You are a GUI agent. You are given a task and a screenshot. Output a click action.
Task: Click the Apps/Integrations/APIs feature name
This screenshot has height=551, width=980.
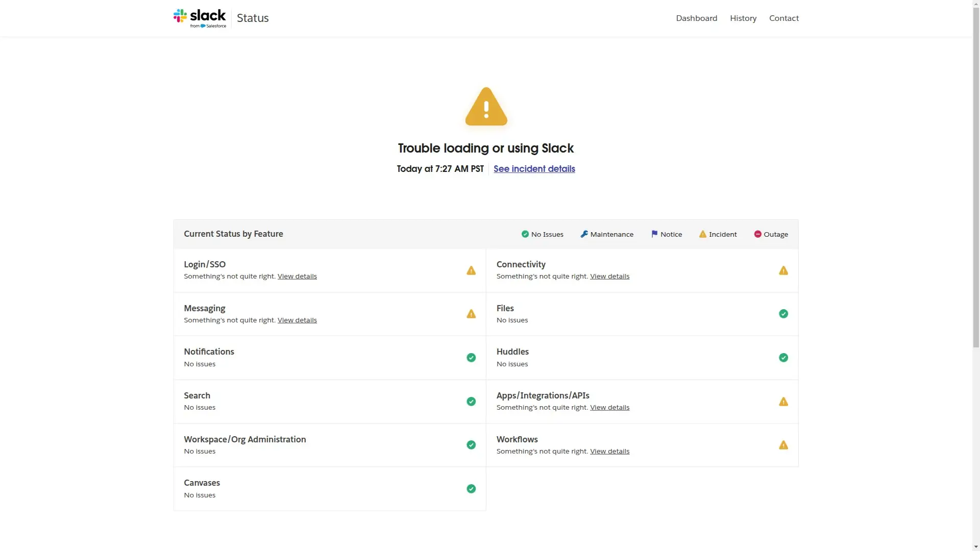click(x=543, y=395)
